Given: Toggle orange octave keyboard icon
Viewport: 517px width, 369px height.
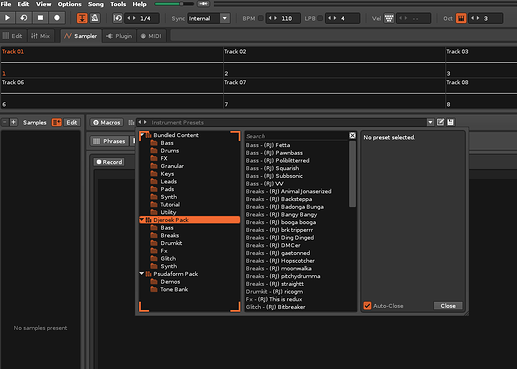Looking at the screenshot, I should (x=461, y=18).
